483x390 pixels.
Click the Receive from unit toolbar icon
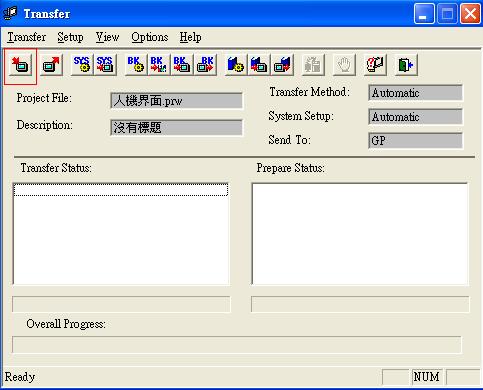tap(51, 65)
